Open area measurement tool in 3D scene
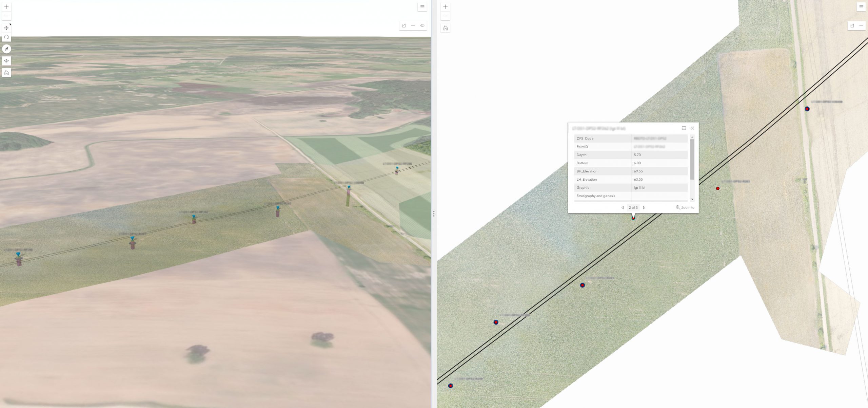 point(404,25)
